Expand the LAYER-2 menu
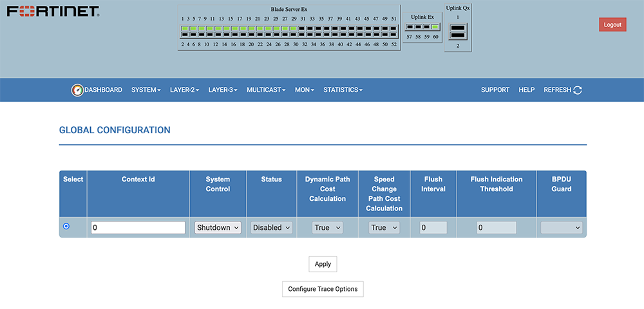 184,90
